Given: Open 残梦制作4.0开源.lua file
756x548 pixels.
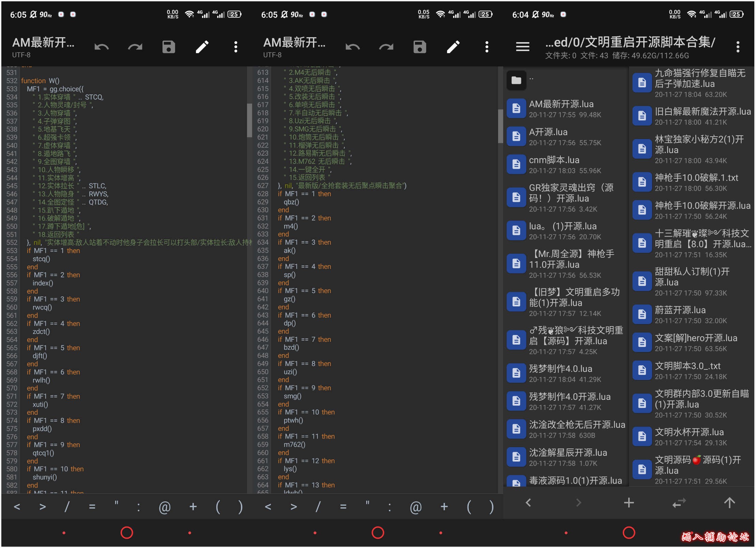Looking at the screenshot, I should click(566, 401).
